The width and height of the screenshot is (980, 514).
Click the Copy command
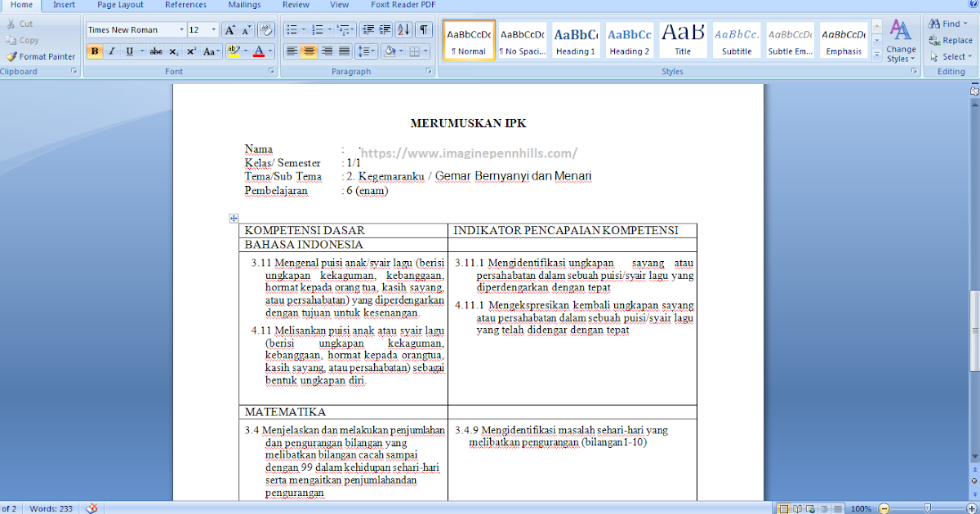click(22, 40)
